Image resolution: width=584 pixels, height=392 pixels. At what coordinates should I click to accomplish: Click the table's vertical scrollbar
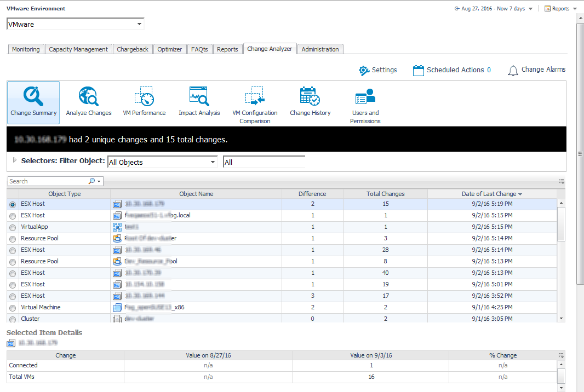point(561,224)
